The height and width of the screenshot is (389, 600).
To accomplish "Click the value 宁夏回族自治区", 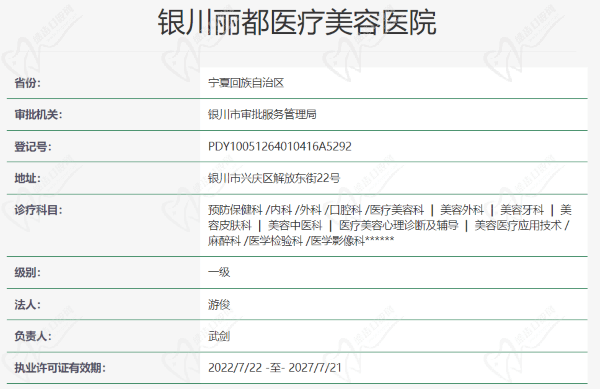I will point(246,83).
